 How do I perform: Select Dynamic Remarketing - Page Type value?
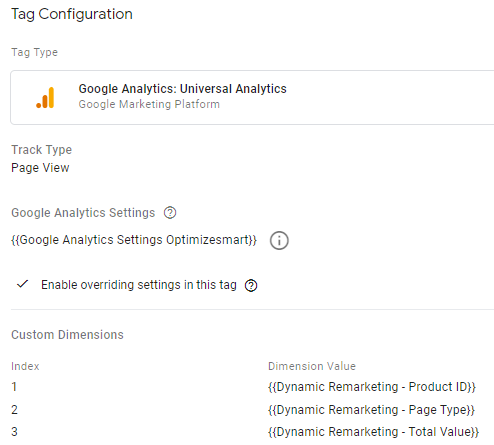[x=371, y=410]
